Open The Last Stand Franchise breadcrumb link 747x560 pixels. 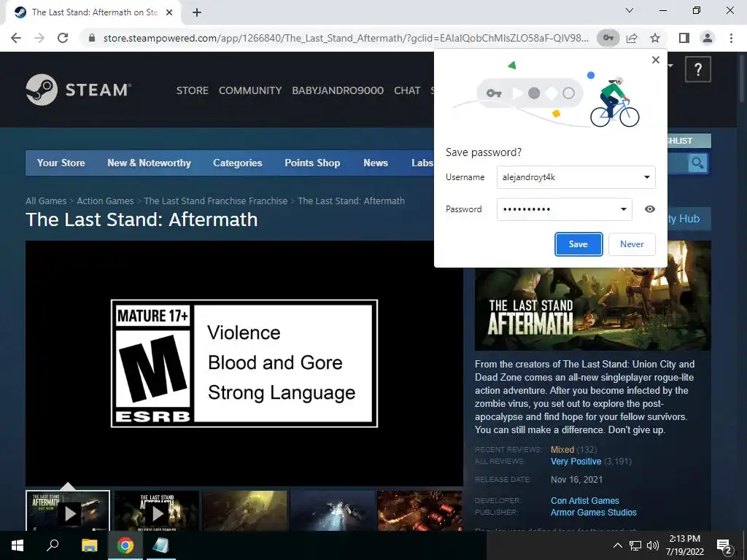216,201
